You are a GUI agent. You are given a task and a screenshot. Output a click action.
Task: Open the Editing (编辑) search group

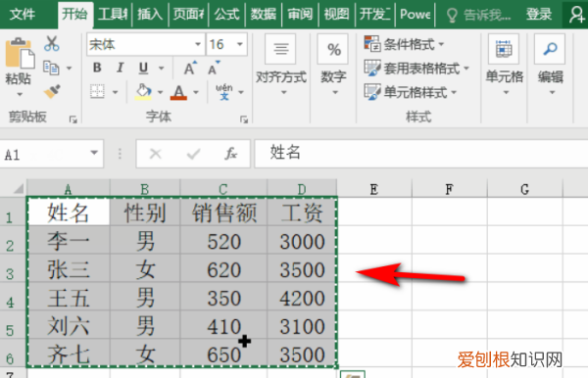[x=550, y=65]
